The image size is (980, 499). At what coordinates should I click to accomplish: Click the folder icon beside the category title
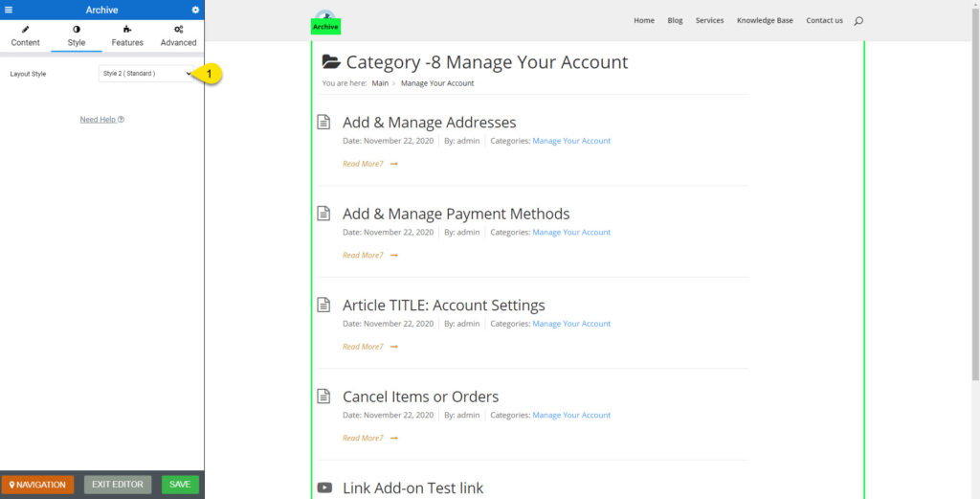pyautogui.click(x=331, y=62)
